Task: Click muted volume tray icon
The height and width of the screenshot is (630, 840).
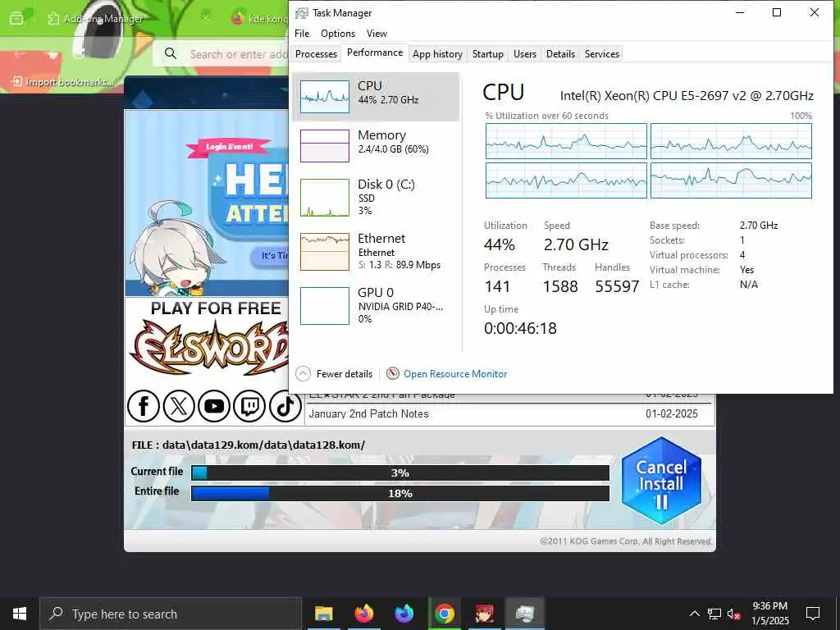Action: [x=734, y=614]
